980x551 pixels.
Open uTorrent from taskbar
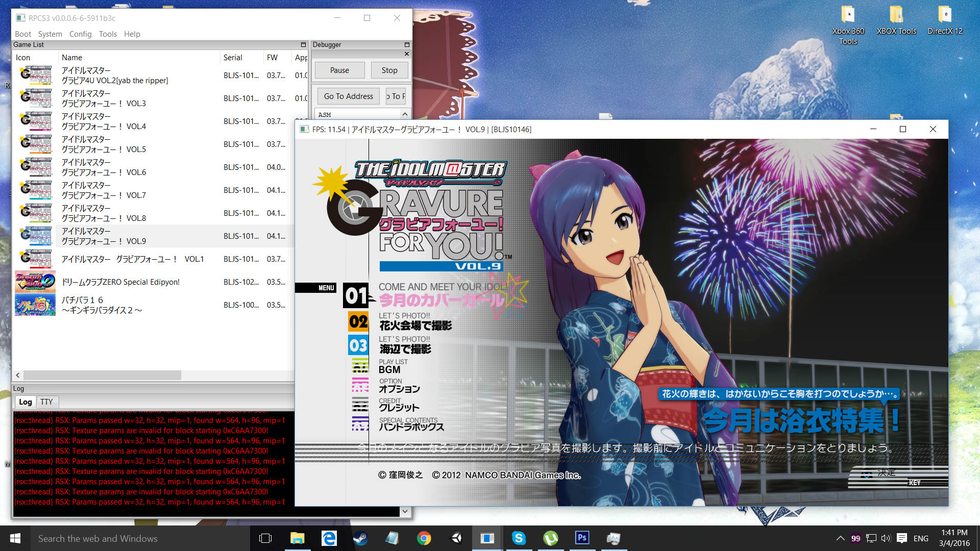click(x=550, y=538)
